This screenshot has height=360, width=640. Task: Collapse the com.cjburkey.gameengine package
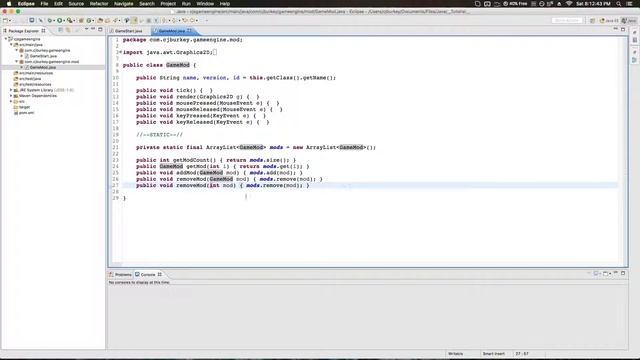click(x=17, y=50)
